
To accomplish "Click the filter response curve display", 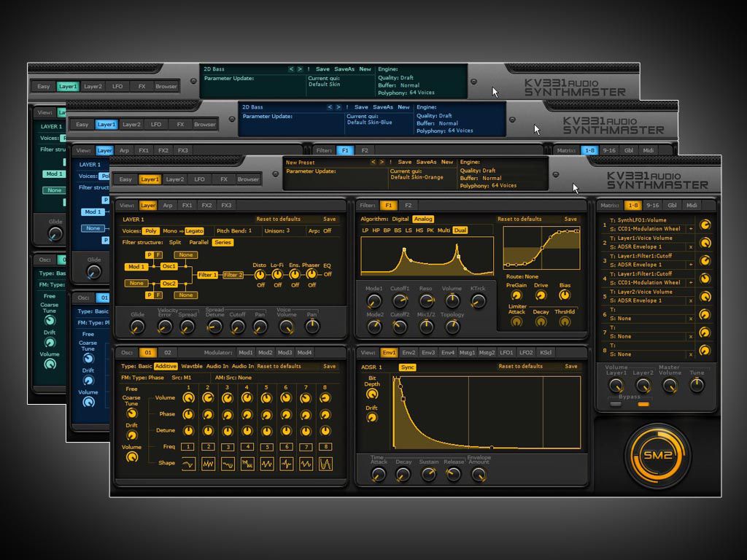I will click(427, 255).
